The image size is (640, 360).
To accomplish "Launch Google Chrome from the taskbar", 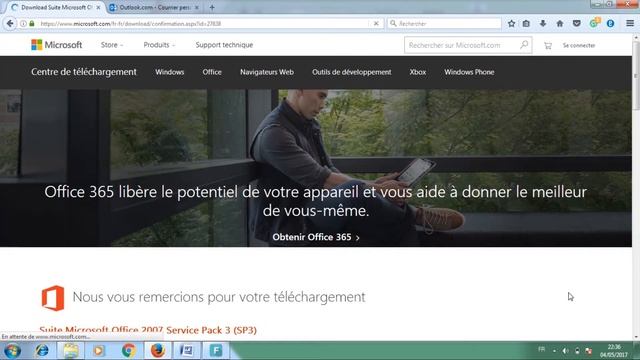I will [x=129, y=351].
